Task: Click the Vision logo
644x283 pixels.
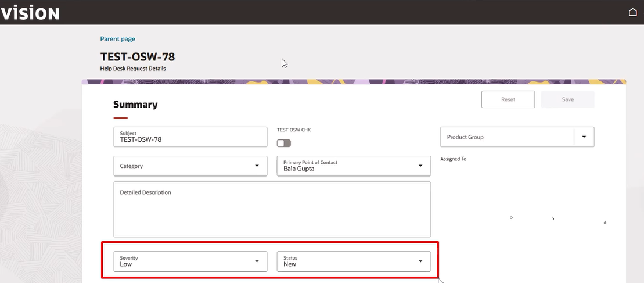Action: click(x=30, y=13)
